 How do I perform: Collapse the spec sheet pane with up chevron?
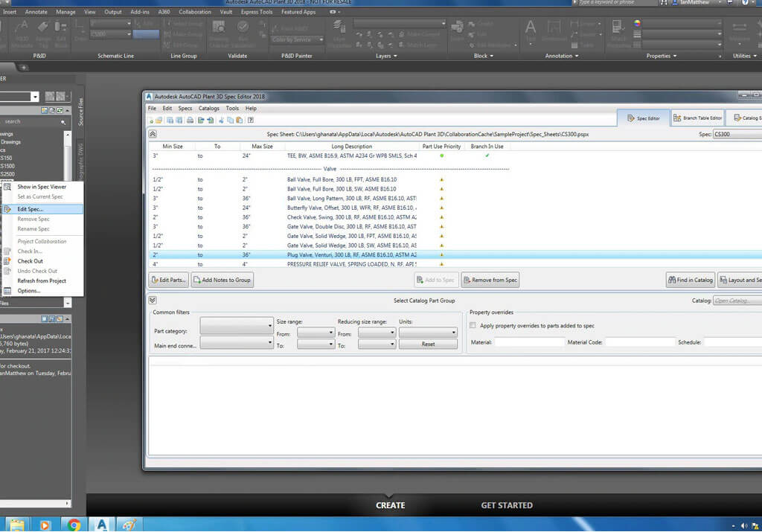(153, 134)
